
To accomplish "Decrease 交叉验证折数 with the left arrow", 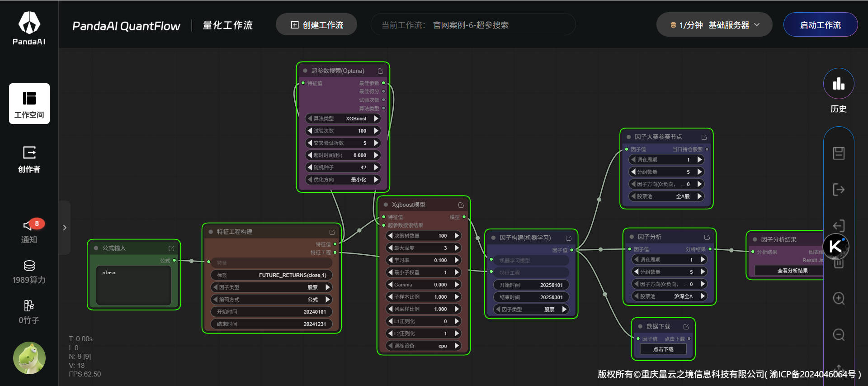I will (x=310, y=143).
